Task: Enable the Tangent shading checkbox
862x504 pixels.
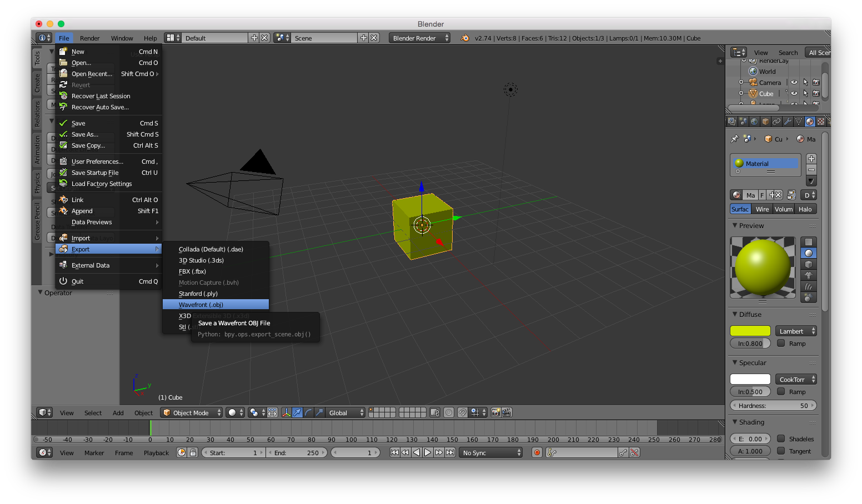Action: 781,451
